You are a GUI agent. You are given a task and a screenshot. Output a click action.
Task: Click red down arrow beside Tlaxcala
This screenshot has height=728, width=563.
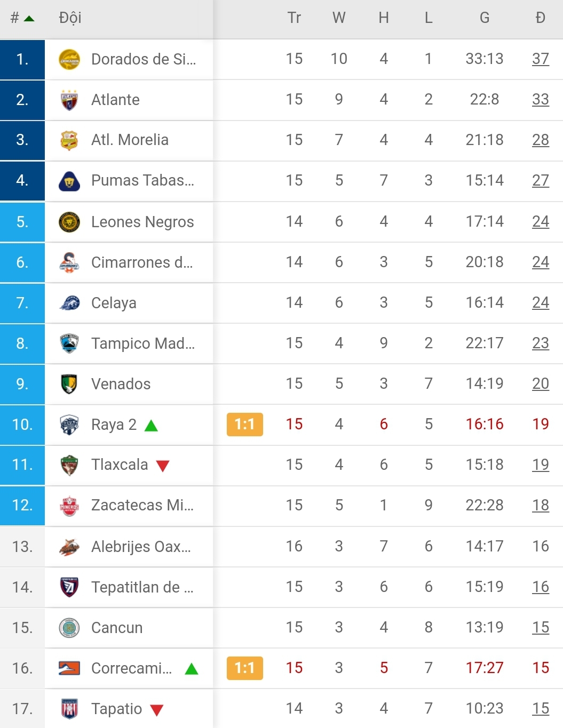pyautogui.click(x=163, y=466)
